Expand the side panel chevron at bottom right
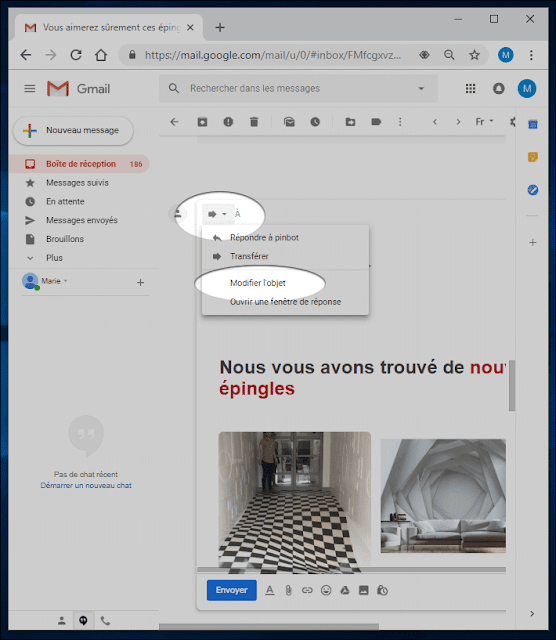The width and height of the screenshot is (556, 640). click(x=532, y=613)
